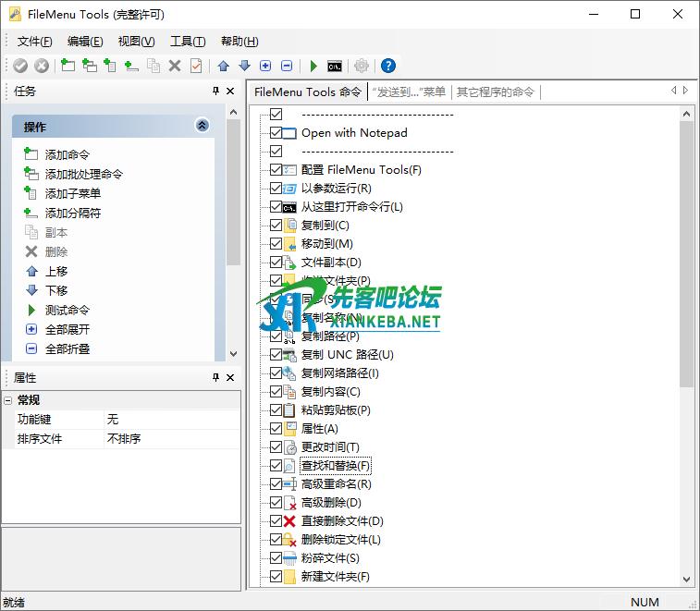Click the Add Submenu toolbar icon

(x=110, y=66)
